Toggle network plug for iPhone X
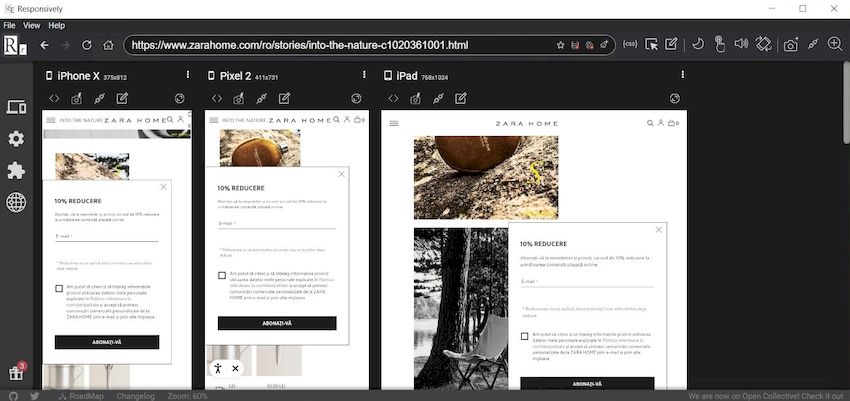The width and height of the screenshot is (850, 401). click(x=99, y=98)
